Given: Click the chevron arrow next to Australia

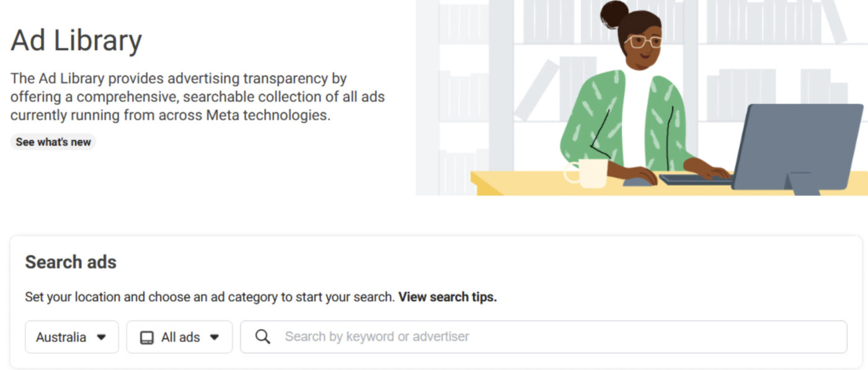Looking at the screenshot, I should coord(102,337).
